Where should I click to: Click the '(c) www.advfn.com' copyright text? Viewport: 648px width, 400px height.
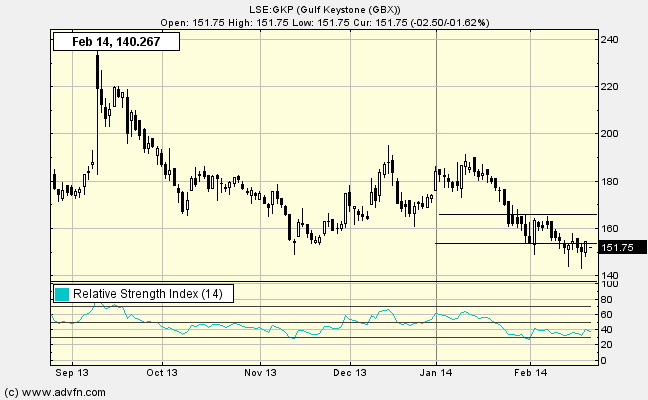tap(55, 392)
